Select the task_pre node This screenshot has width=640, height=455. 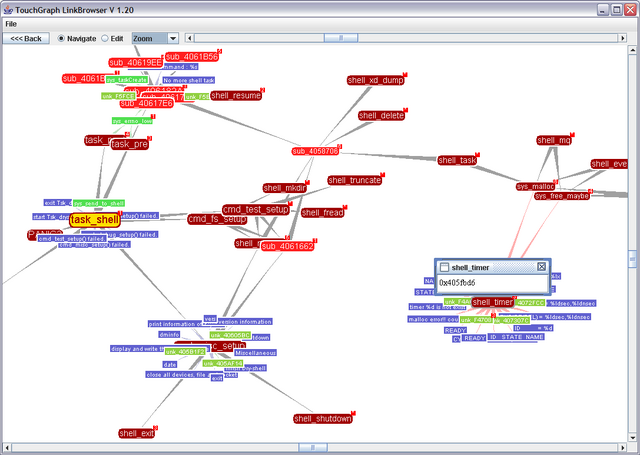[129, 144]
